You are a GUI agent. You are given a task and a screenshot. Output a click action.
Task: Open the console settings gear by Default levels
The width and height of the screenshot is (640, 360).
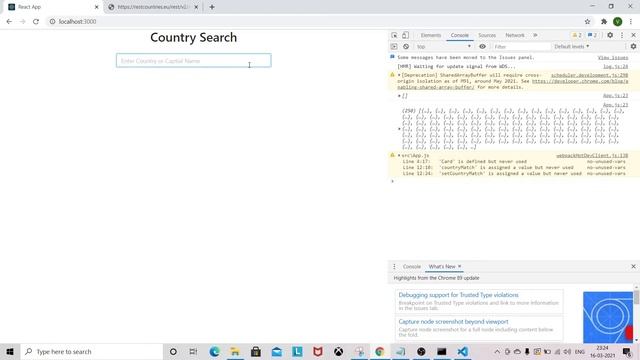633,47
